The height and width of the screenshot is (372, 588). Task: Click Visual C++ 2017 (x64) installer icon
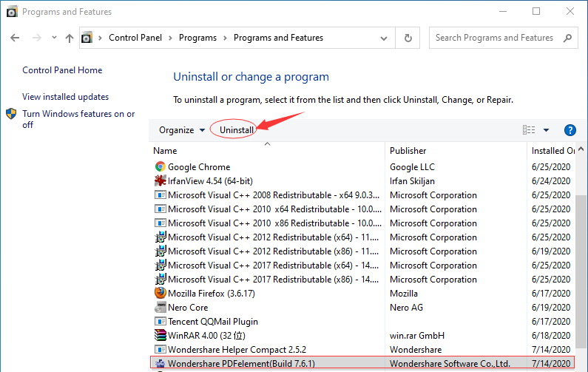point(160,265)
